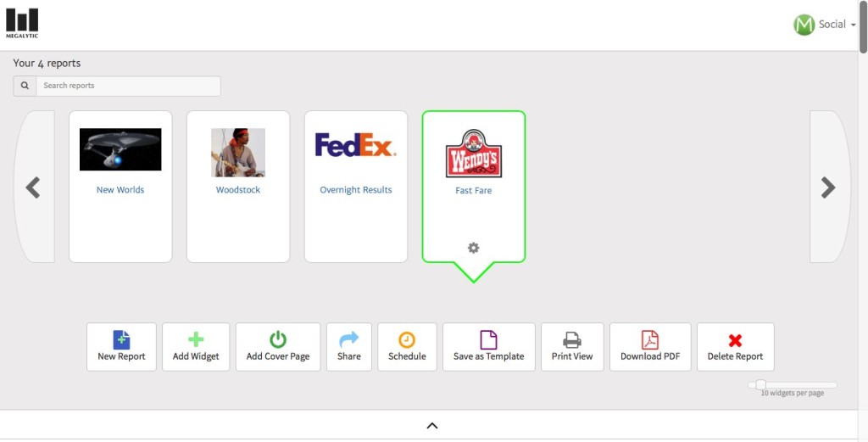Click the Search reports input field
Screen dimensions: 868x442
pyautogui.click(x=127, y=86)
